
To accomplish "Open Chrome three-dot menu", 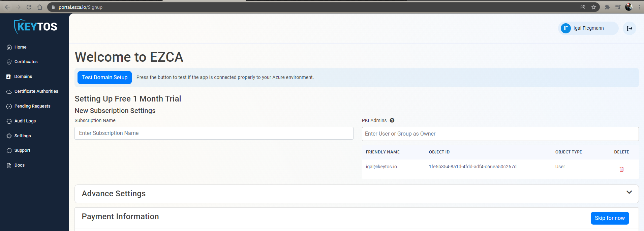I will (x=639, y=7).
